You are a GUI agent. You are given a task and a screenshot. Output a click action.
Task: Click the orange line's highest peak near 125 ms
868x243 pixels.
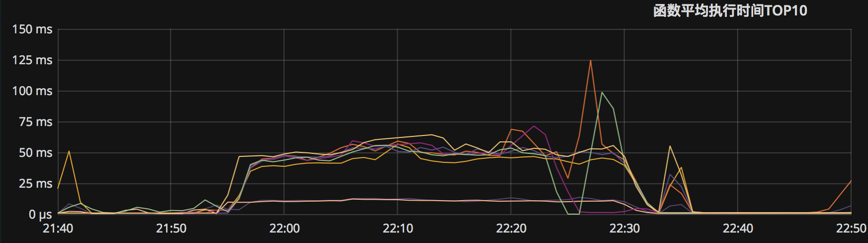point(591,61)
